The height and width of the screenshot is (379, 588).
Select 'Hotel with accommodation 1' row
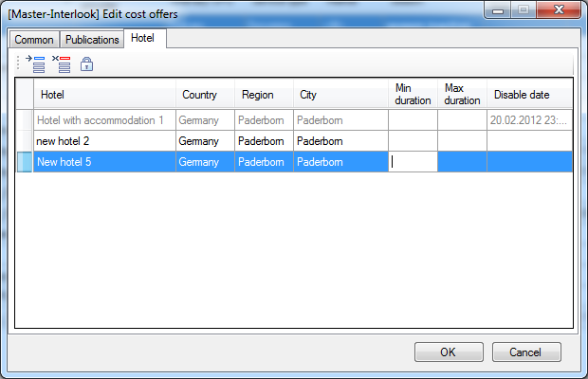[104, 120]
